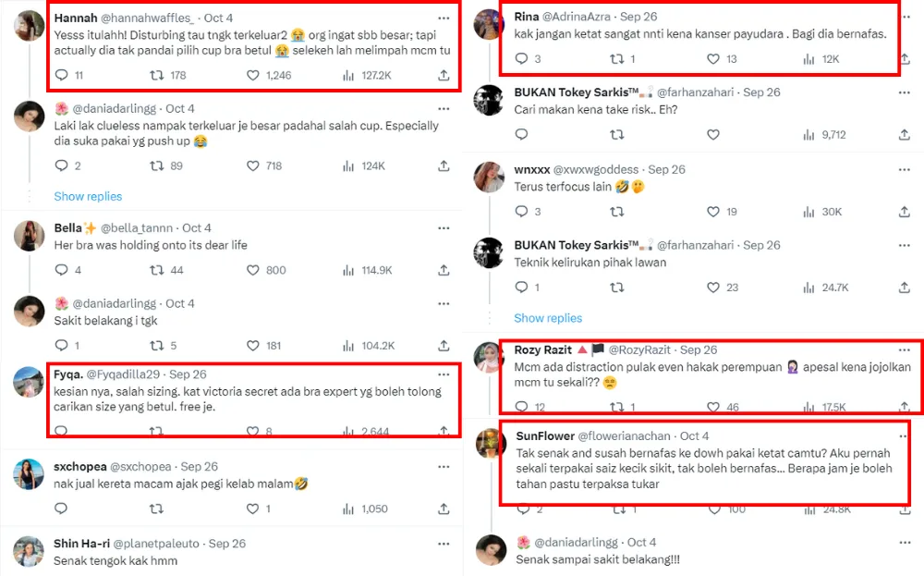Like the 'Teknik kelirukan pihak lawan' tweet
This screenshot has height=576, width=924.
[713, 288]
